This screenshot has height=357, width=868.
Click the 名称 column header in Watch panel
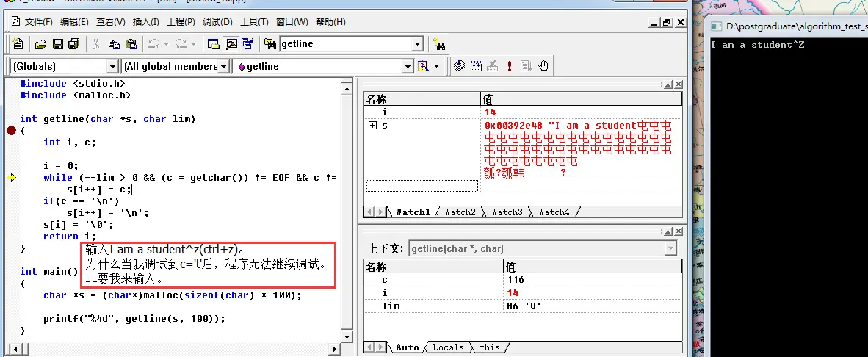422,100
